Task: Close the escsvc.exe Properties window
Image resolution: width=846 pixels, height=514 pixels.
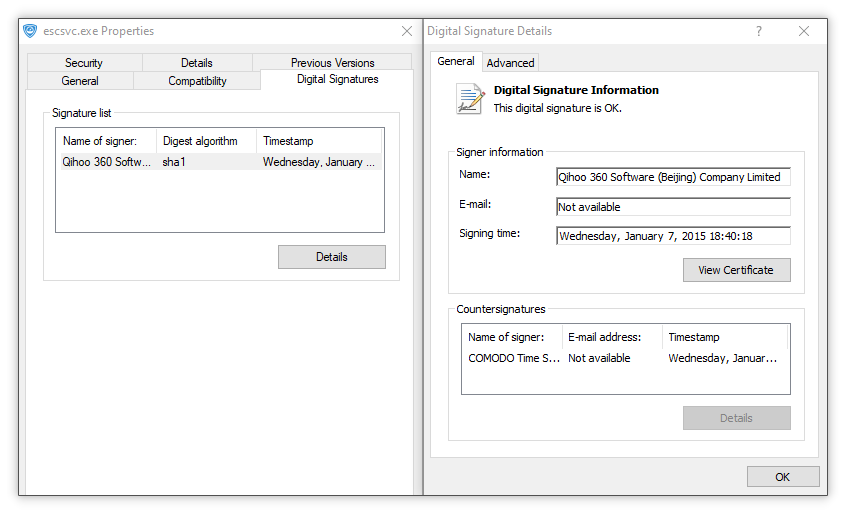Action: click(x=406, y=31)
